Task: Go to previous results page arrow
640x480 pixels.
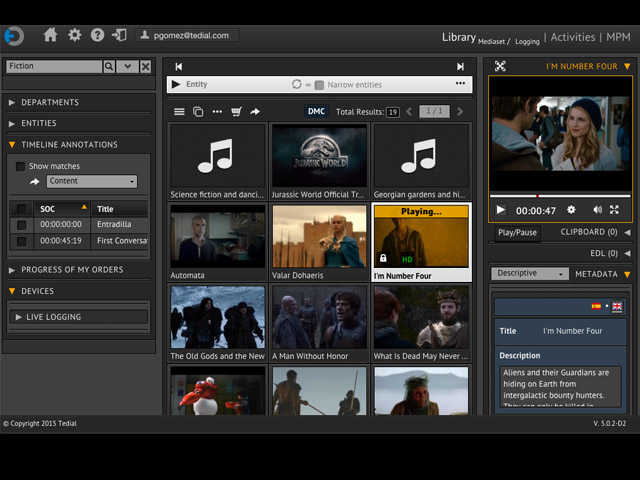Action: click(x=409, y=111)
